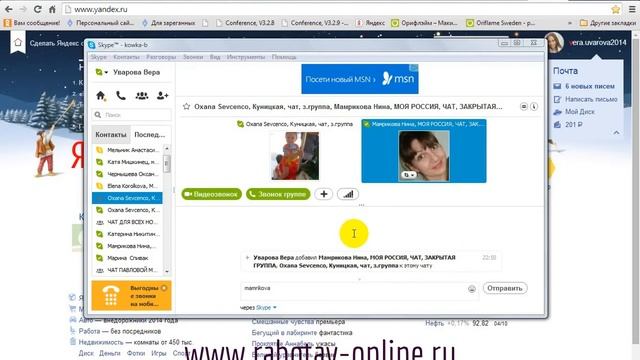The width and height of the screenshot is (640, 360).
Task: Click browser home icon
Action: 52,9
